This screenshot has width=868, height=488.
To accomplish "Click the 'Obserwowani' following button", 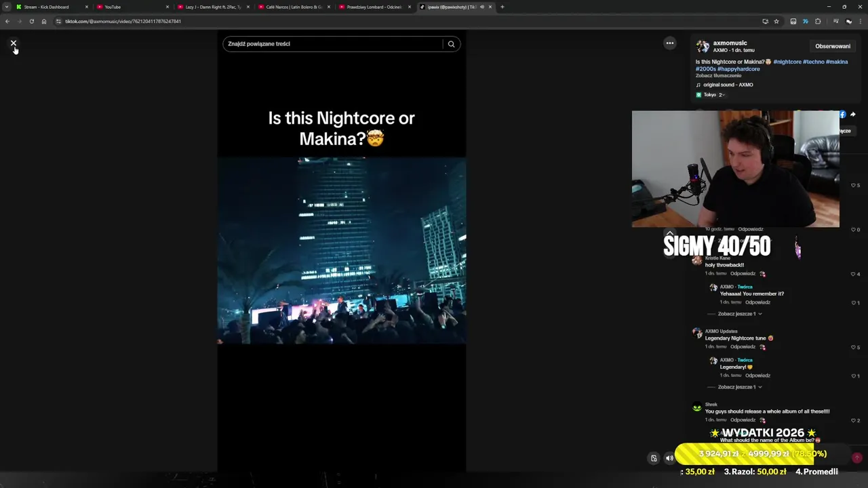I will coord(833,47).
